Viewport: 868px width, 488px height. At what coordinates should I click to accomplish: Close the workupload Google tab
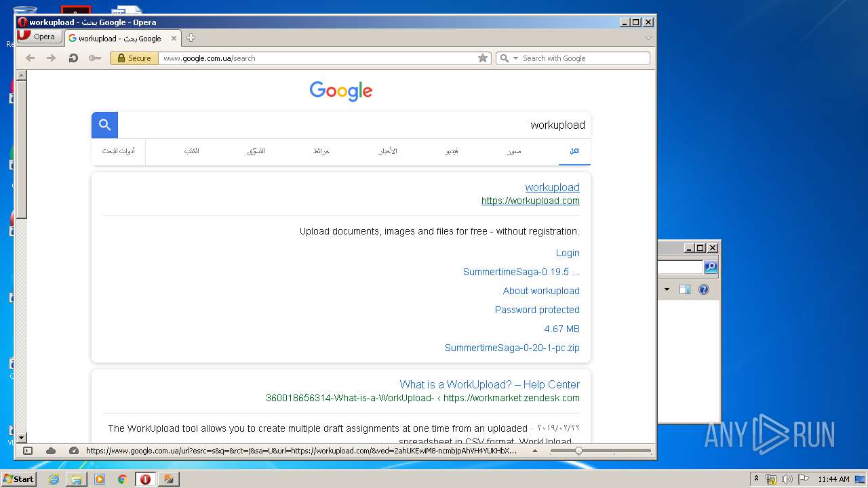tap(174, 39)
